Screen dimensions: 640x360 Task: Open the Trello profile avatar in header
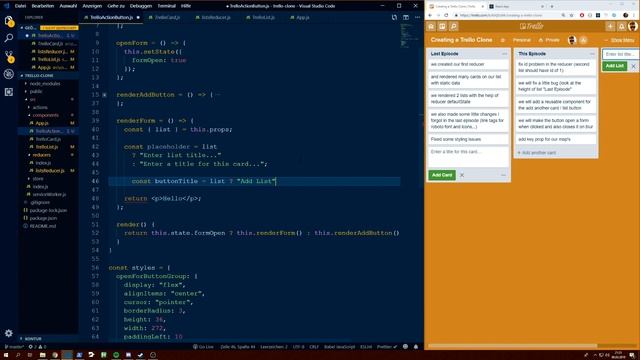pyautogui.click(x=633, y=27)
